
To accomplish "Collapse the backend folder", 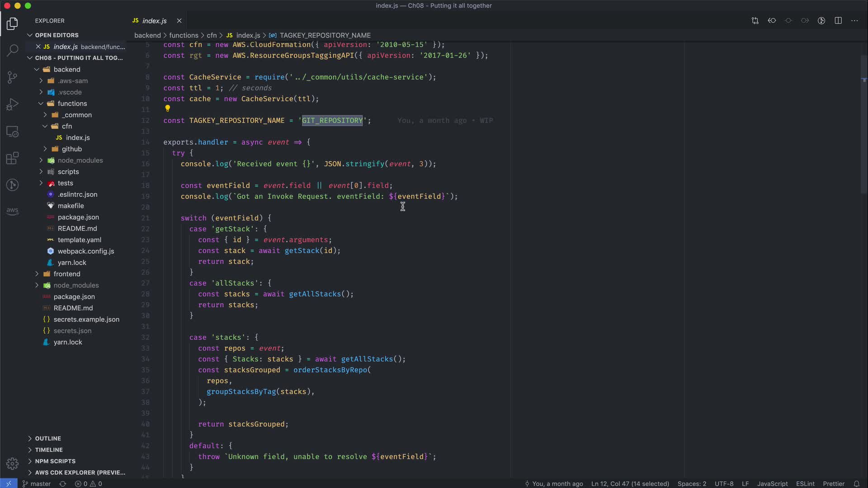I will pyautogui.click(x=66, y=69).
